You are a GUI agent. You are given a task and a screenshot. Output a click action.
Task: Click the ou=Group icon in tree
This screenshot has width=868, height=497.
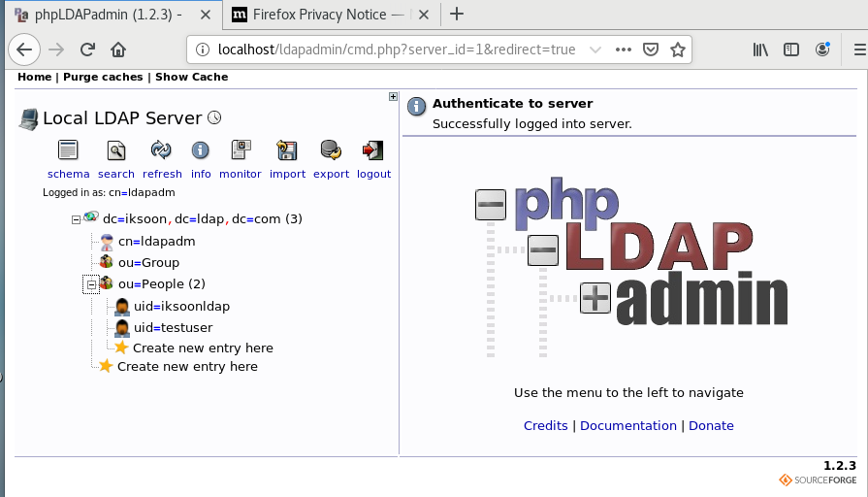107,261
